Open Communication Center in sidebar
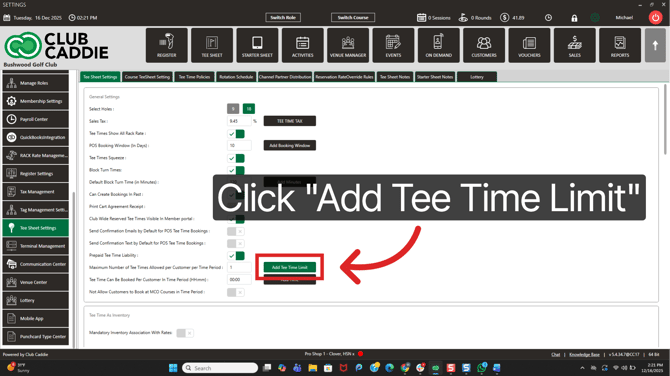This screenshot has width=670, height=376. (35, 264)
